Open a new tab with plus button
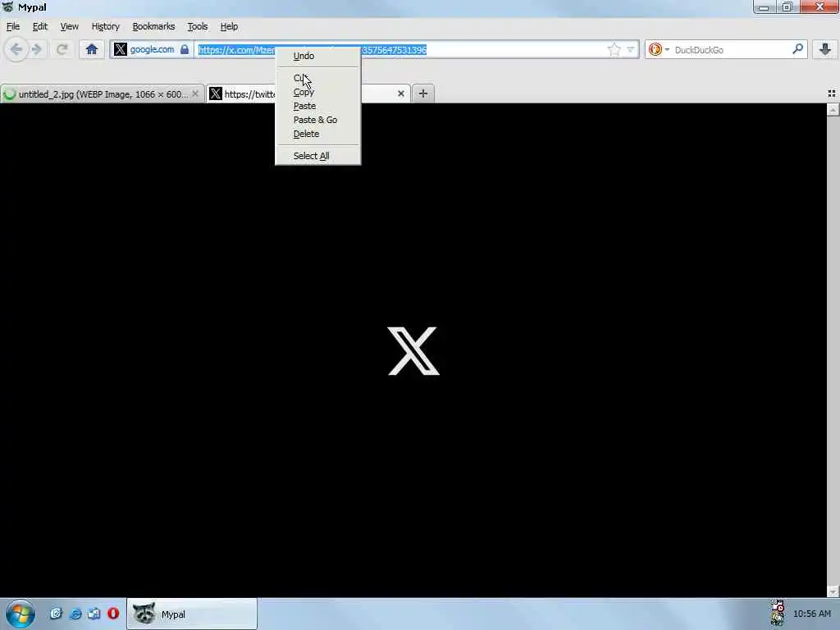 tap(422, 94)
